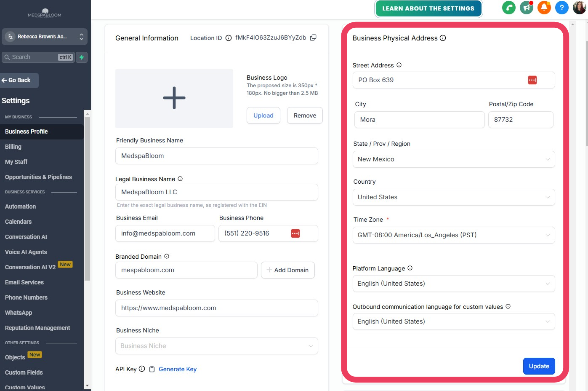Click Learn About The Settings button
Screen dimensions: 588x391
click(x=428, y=8)
